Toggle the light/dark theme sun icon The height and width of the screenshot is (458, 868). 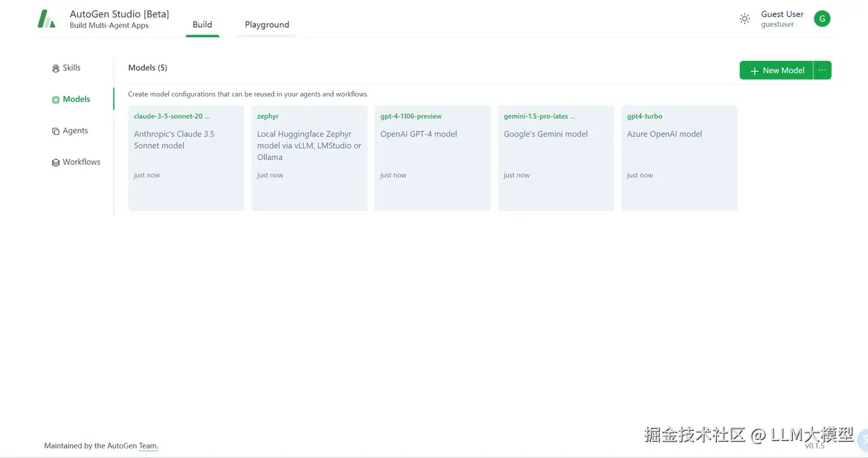click(745, 19)
